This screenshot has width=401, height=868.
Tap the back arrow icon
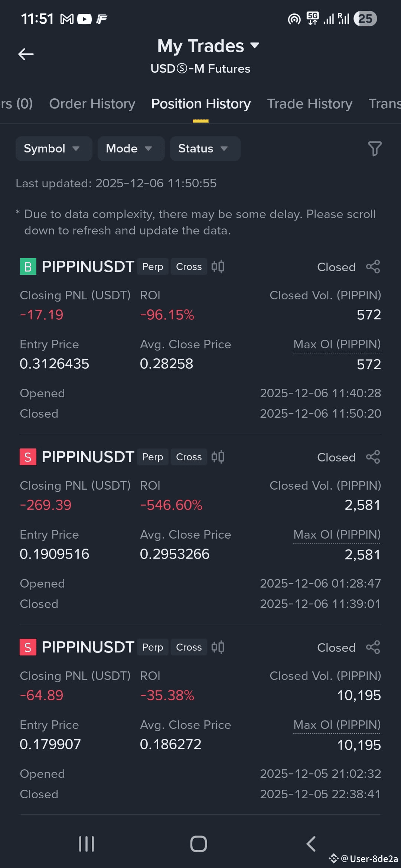(26, 54)
